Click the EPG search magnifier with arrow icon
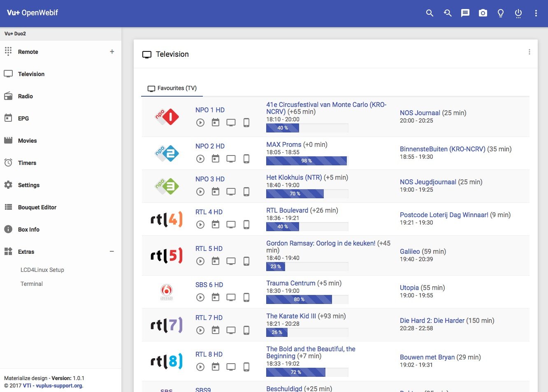This screenshot has height=392, width=548. coord(448,13)
